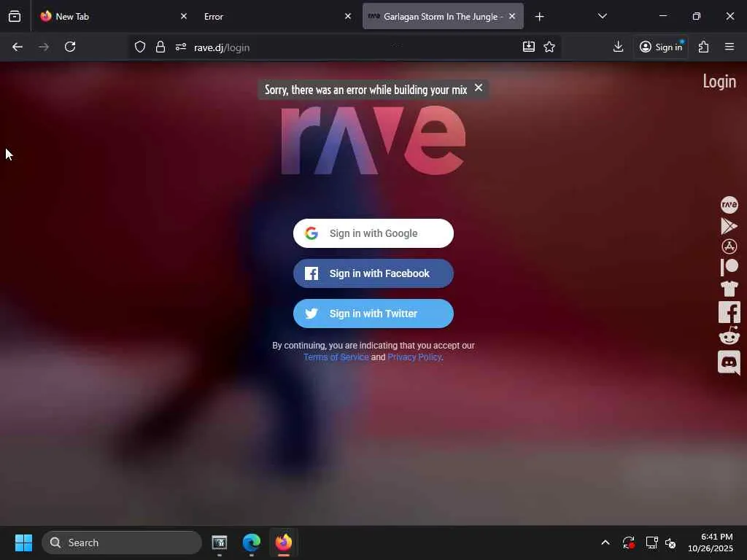
Task: Launch Microsoft Edge from taskbar
Action: point(252,542)
